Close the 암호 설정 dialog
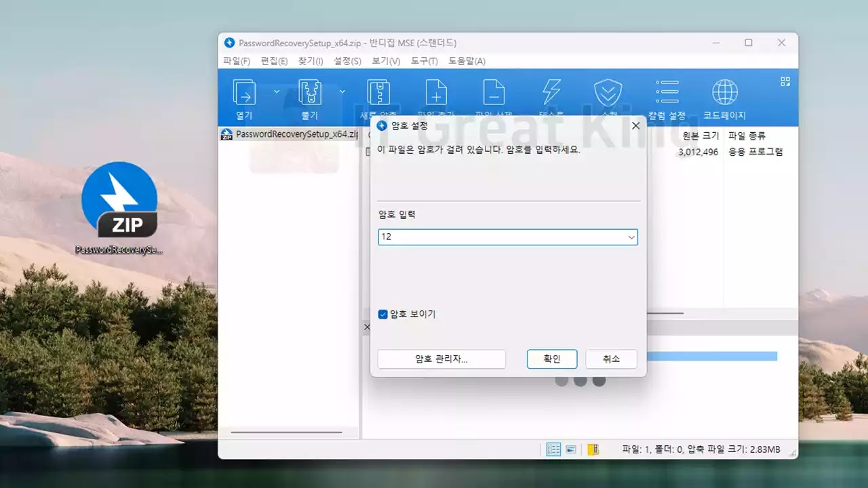This screenshot has height=488, width=868. [635, 126]
